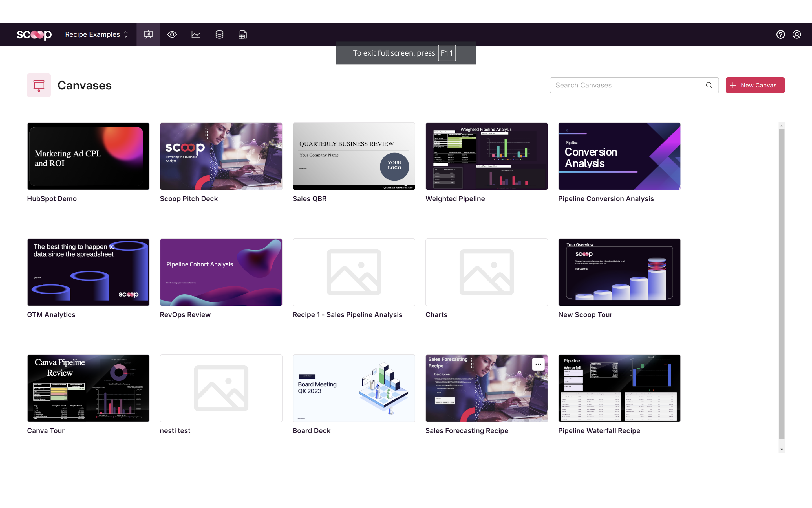Viewport: 812px width, 508px height.
Task: Click the scrollbar down arrow
Action: 782,449
